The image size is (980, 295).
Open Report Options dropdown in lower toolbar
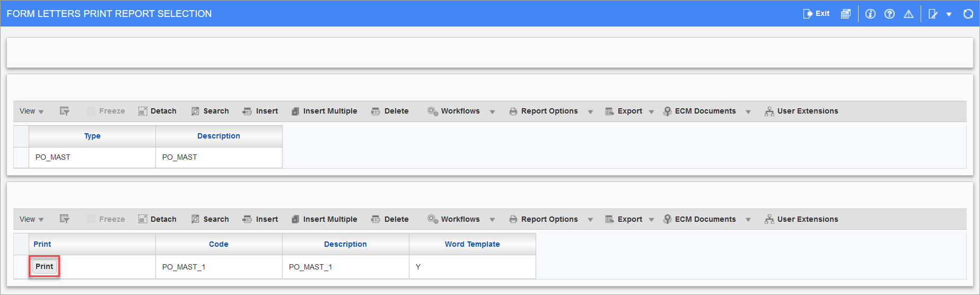pyautogui.click(x=550, y=219)
